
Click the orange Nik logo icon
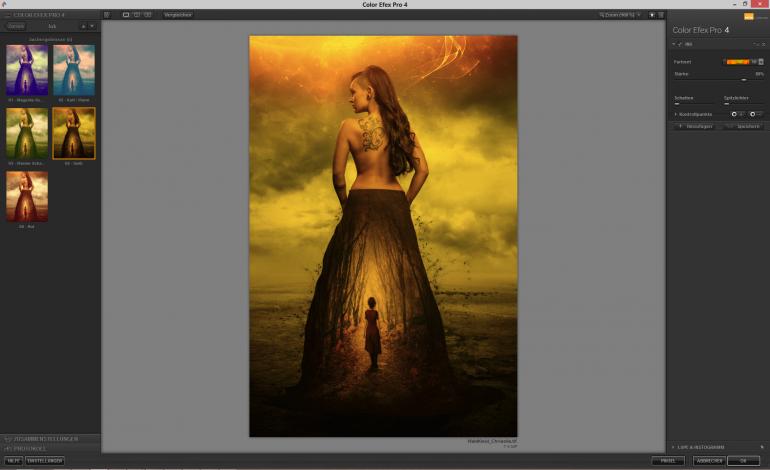748,17
